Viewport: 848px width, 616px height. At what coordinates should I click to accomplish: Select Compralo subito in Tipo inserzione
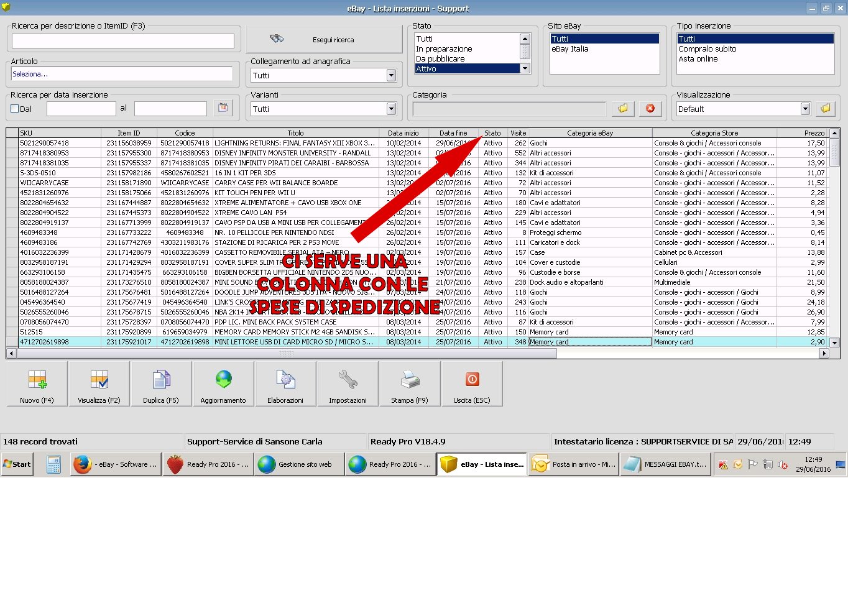pyautogui.click(x=755, y=48)
